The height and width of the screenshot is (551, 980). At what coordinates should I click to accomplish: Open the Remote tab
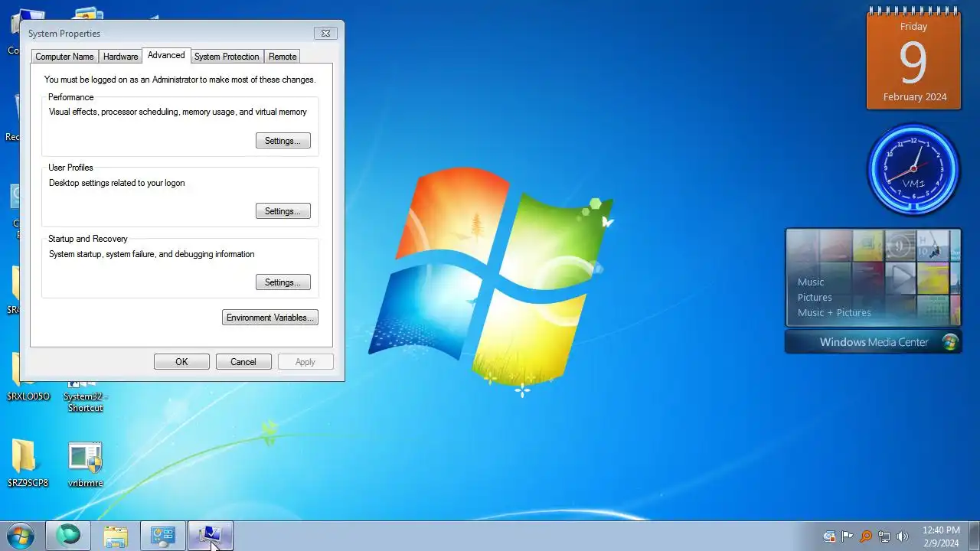[283, 57]
